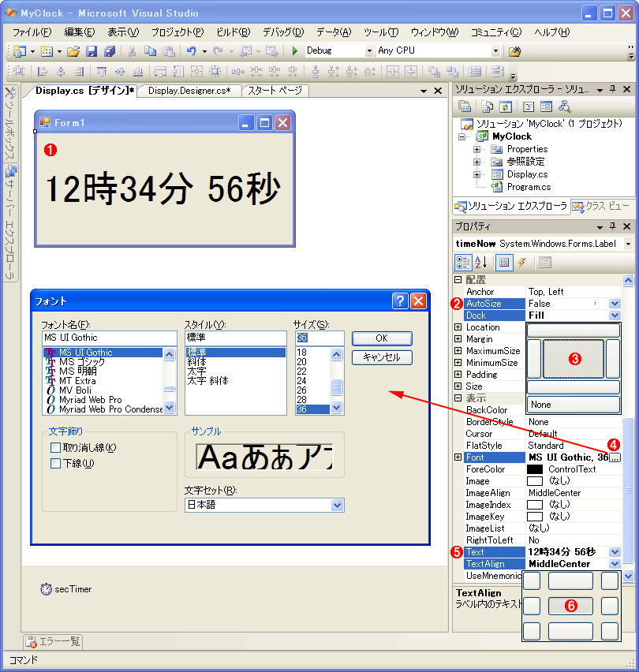Click the Undo arrow icon
The image size is (639, 672).
191,51
